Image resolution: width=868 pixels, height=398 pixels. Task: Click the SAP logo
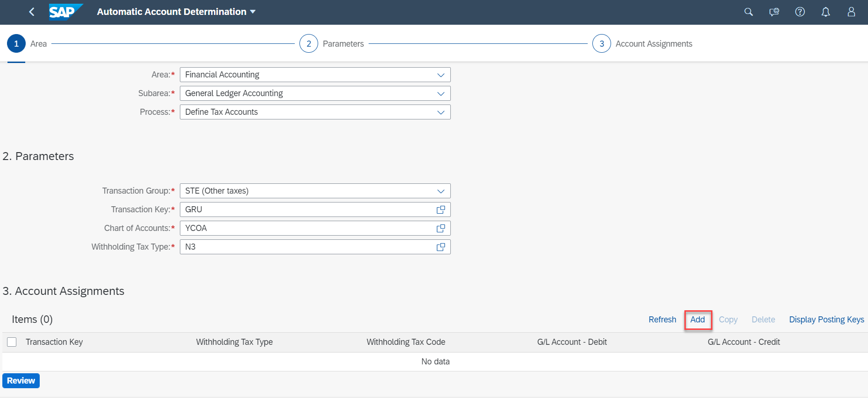pos(66,12)
